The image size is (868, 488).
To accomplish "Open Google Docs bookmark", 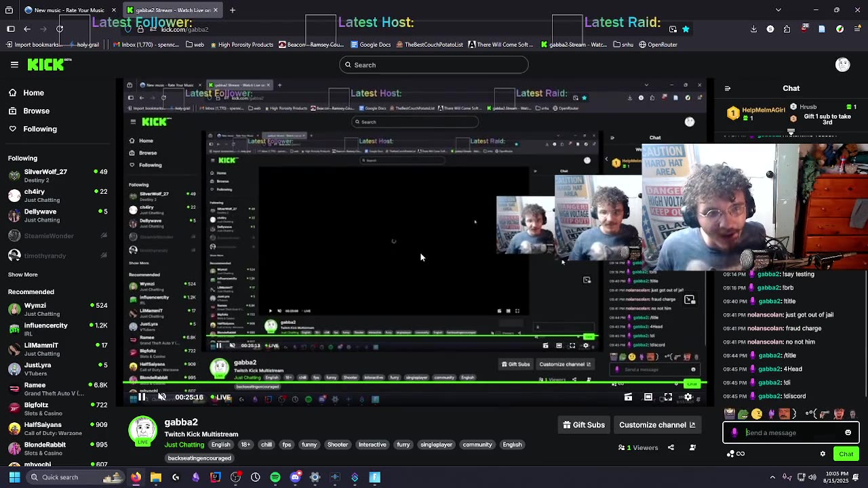I will click(x=370, y=45).
